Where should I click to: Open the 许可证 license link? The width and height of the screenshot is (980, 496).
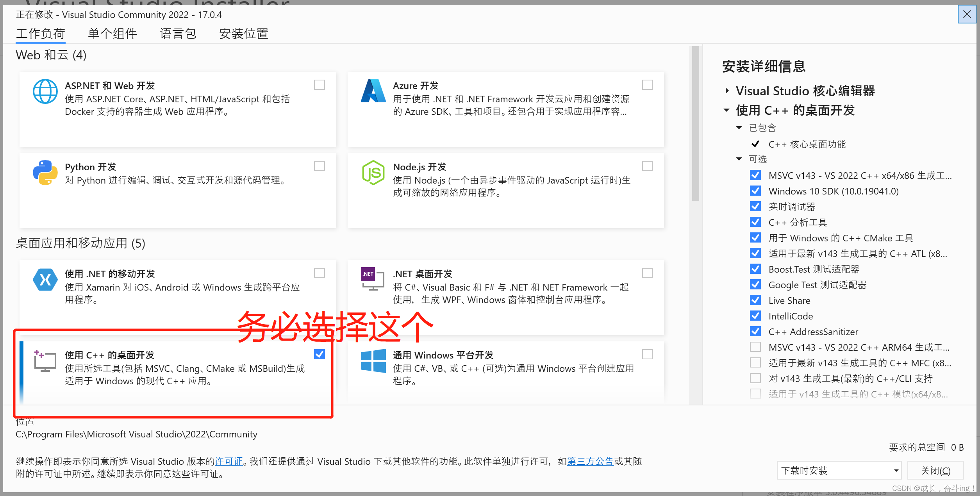(229, 461)
